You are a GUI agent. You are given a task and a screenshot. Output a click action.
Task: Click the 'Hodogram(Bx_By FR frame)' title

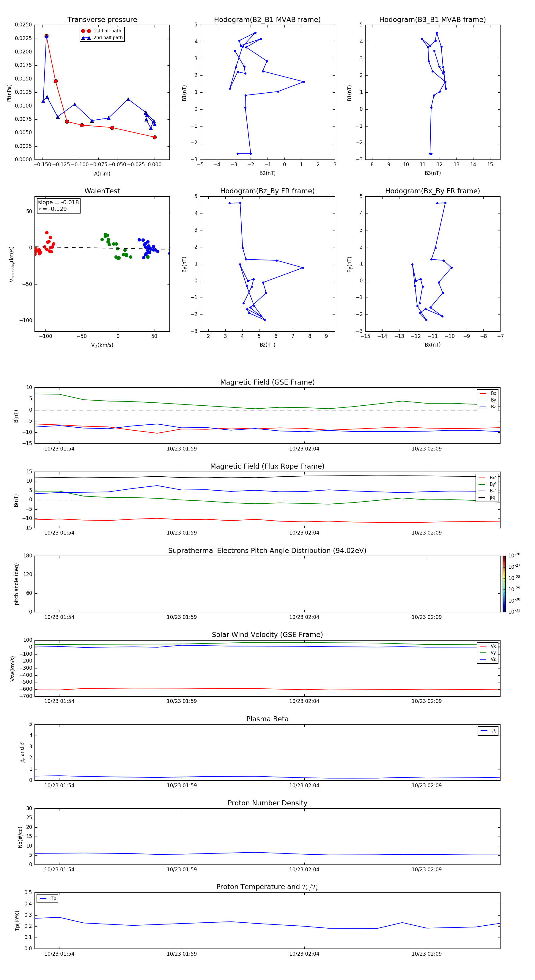coord(432,191)
